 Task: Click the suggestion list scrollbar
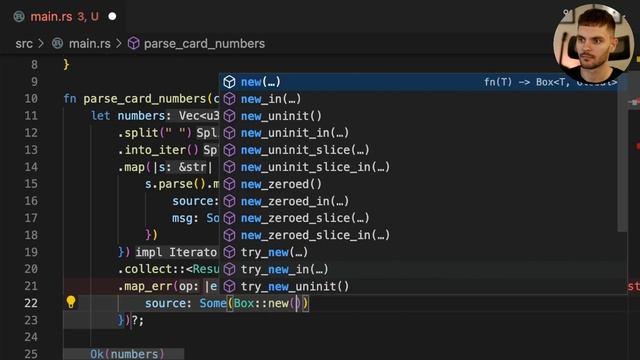(x=622, y=153)
